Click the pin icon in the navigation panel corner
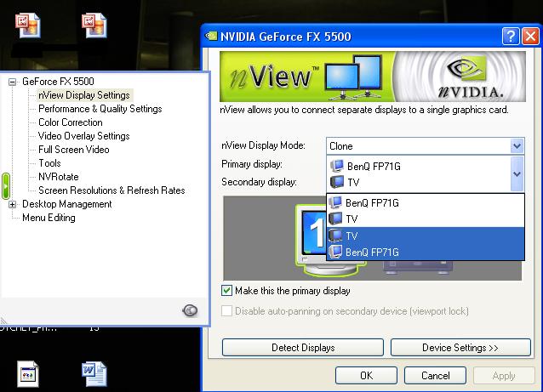The image size is (543, 392). pyautogui.click(x=191, y=310)
